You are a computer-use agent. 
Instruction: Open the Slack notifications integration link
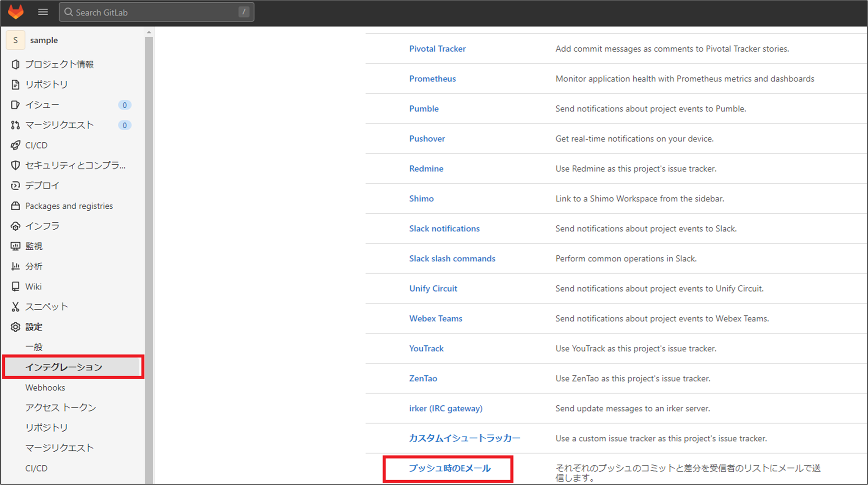[x=444, y=228]
